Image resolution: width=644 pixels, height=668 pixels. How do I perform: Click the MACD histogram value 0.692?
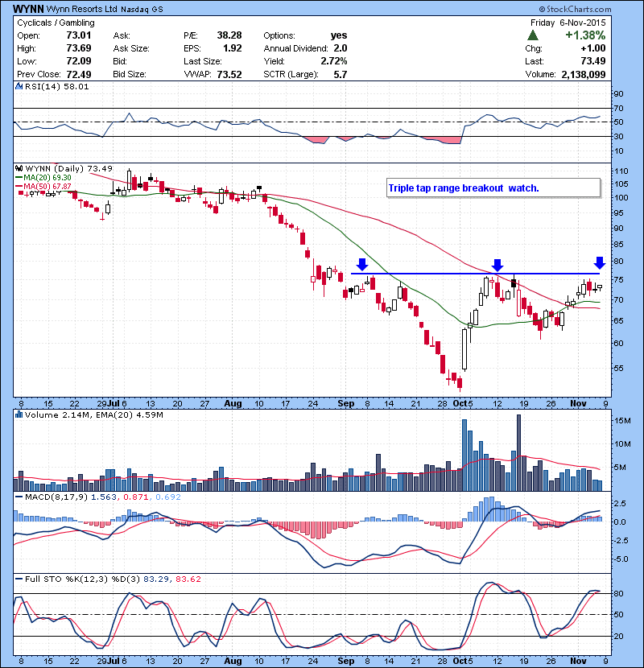pos(168,497)
